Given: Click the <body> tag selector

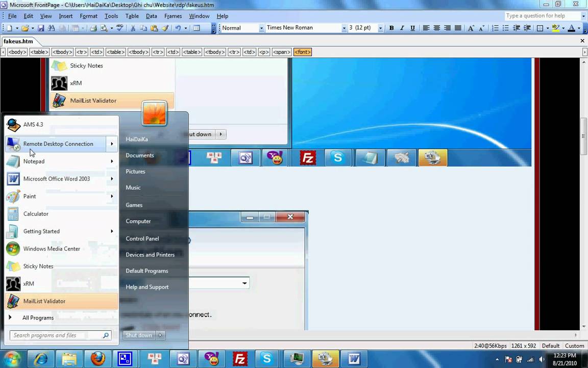Looking at the screenshot, I should coord(17,52).
